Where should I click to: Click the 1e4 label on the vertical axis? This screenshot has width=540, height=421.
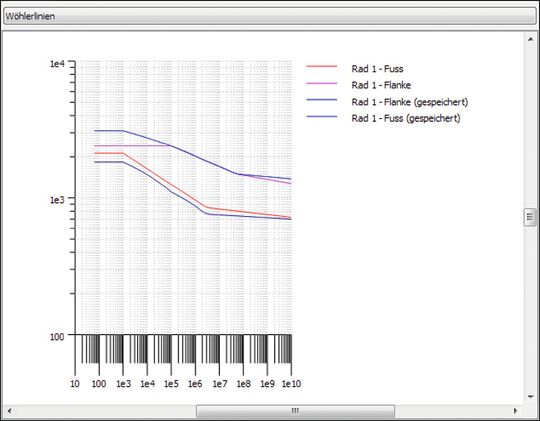(57, 64)
